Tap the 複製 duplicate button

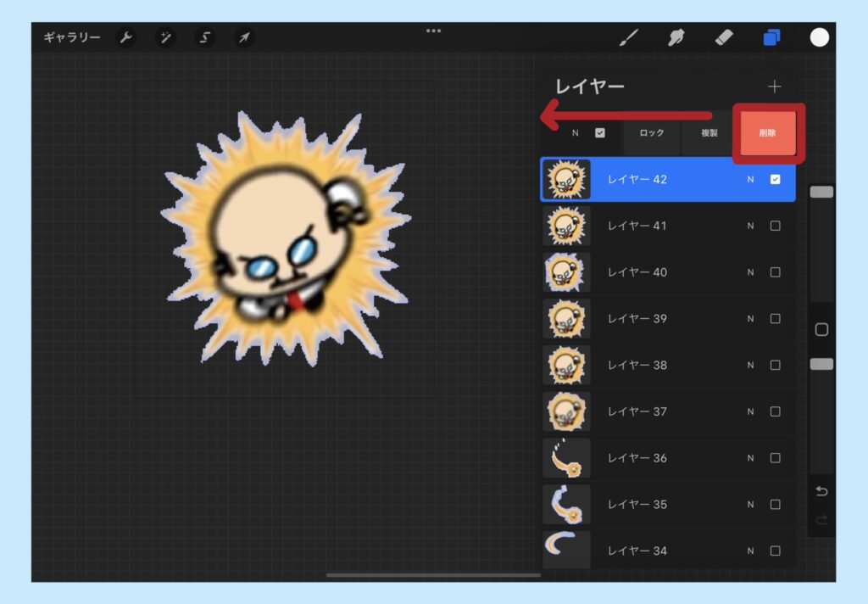click(709, 133)
